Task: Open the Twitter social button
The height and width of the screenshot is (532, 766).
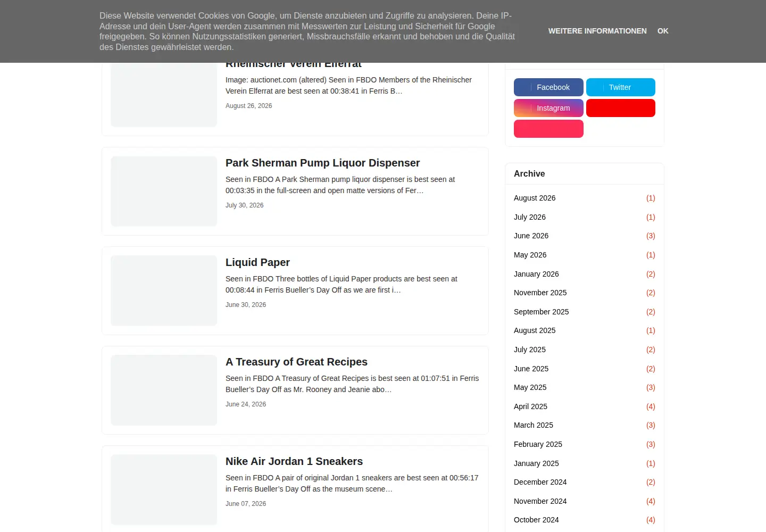Action: 621,87
